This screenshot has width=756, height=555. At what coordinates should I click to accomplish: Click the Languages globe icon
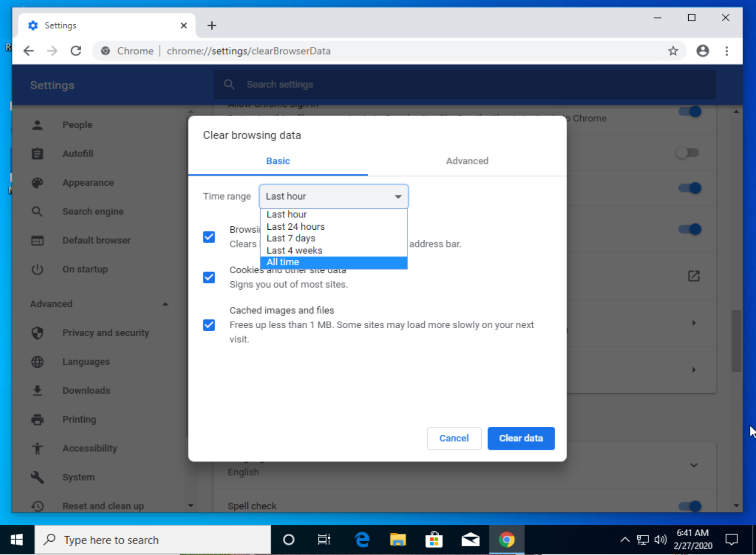coord(37,362)
